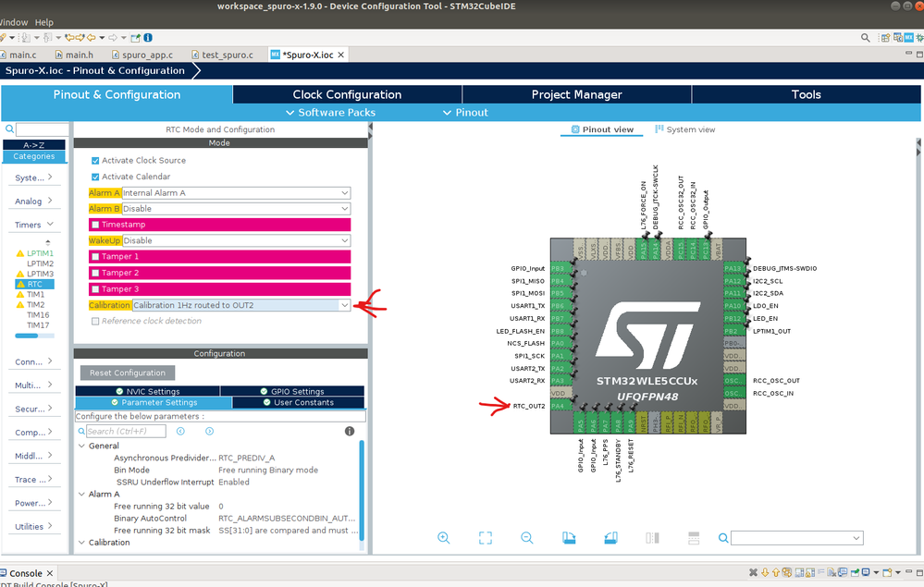The width and height of the screenshot is (924, 587).
Task: Click the Last Edit Location toolbar icon
Action: coord(69,38)
